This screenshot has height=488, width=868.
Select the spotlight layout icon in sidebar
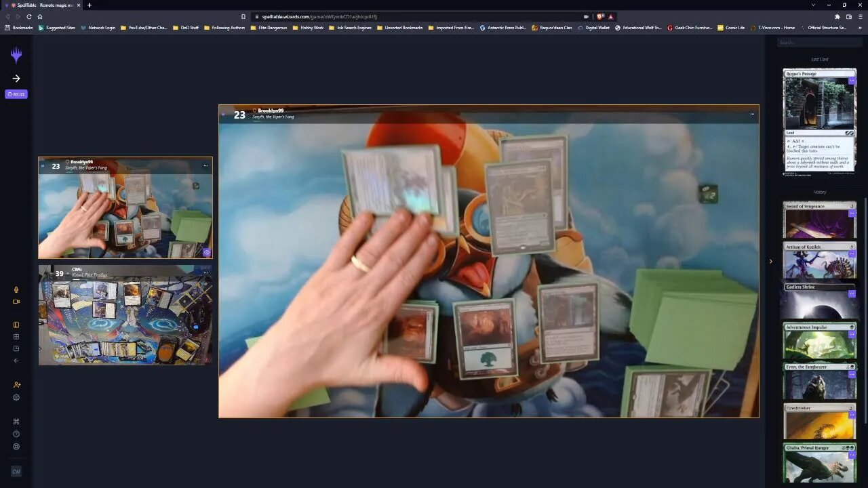(16, 325)
